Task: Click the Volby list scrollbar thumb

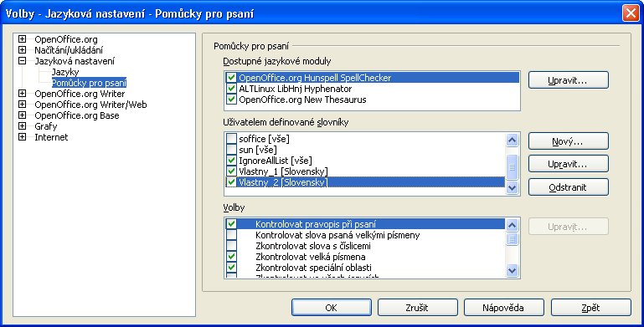Action: (512, 238)
